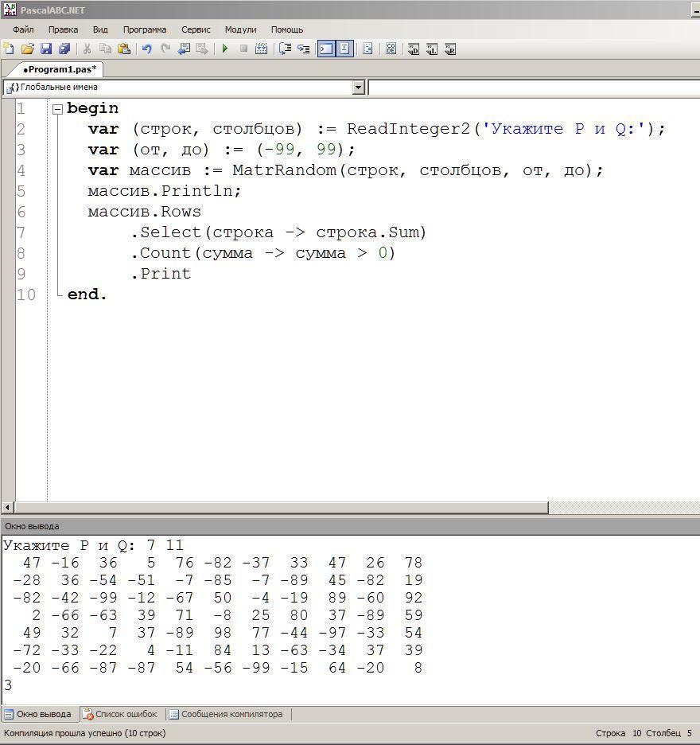This screenshot has height=745, width=700.
Task: Redo the edit with the grey arrow icon
Action: pyautogui.click(x=165, y=49)
